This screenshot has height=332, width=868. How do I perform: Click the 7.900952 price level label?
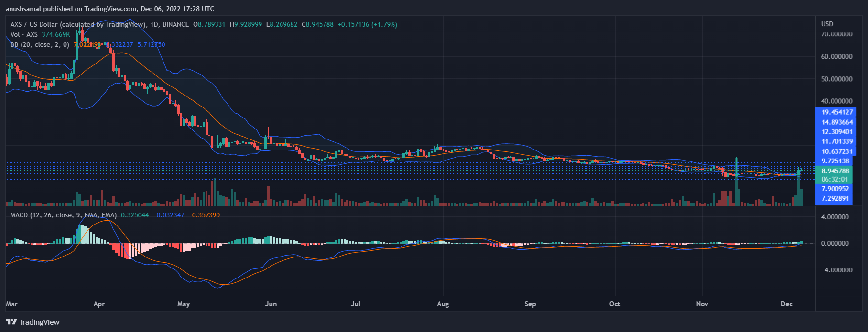[835, 189]
